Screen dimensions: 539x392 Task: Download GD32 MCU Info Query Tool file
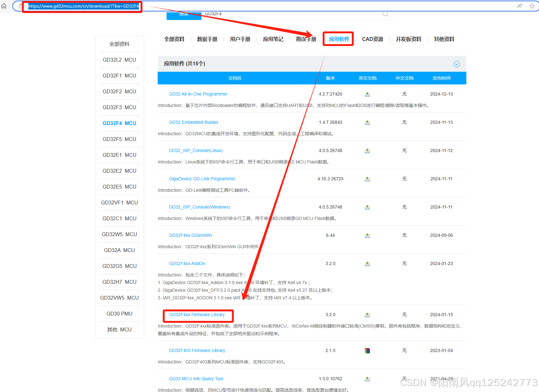pos(367,379)
